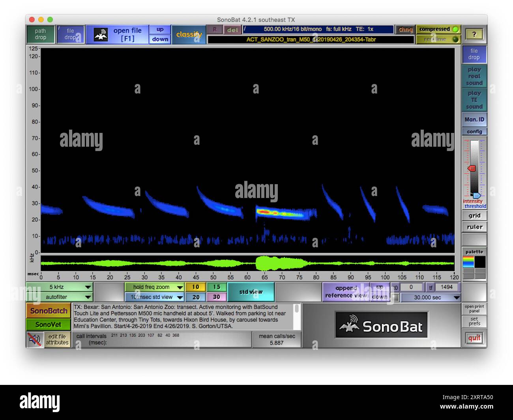Select the 30 zoom preset

(217, 297)
